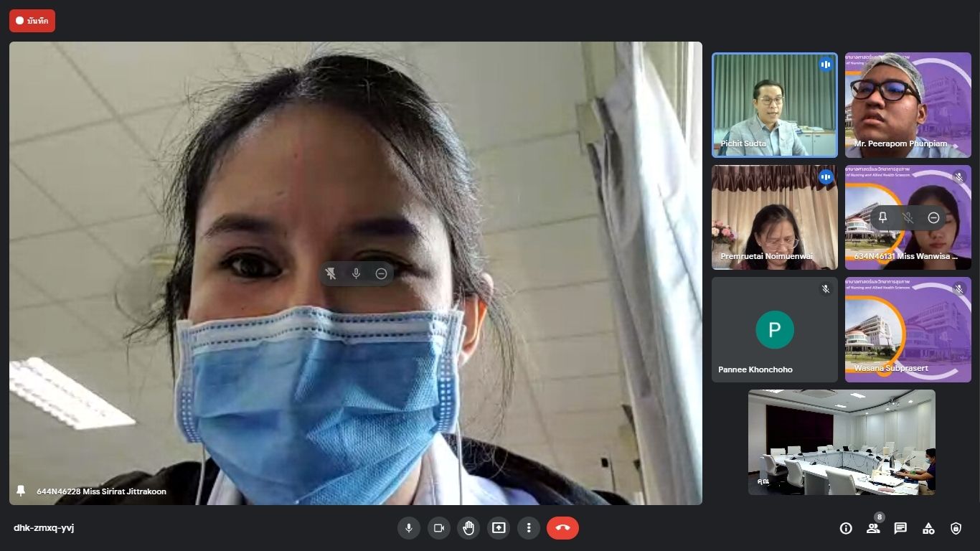
Task: Remove Miss Wanwisa from the call
Action: [933, 217]
